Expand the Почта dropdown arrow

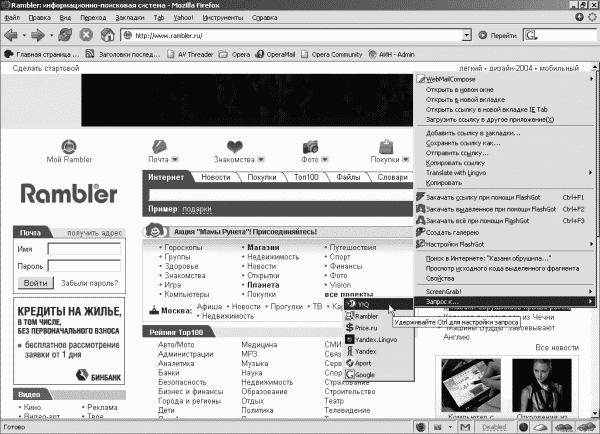tap(175, 159)
